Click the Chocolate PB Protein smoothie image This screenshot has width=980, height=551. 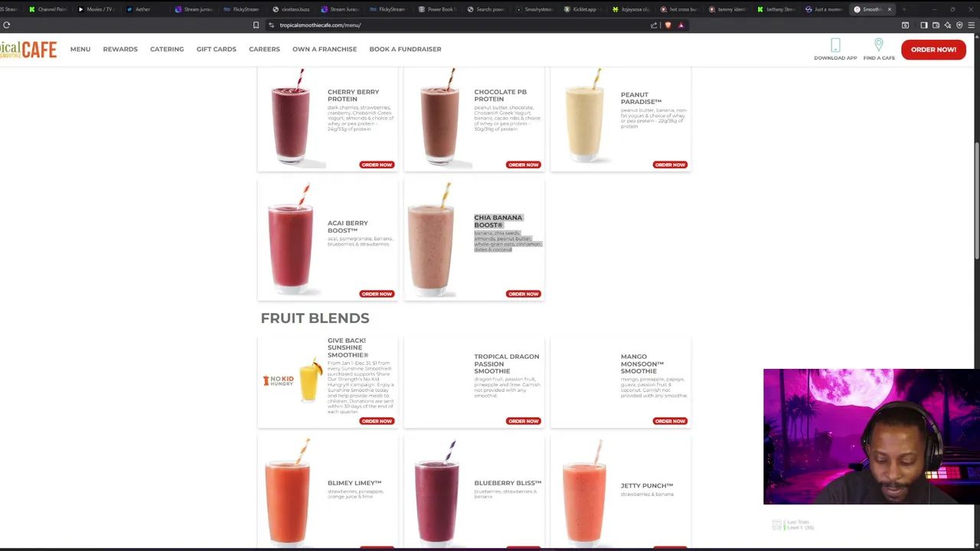click(439, 117)
